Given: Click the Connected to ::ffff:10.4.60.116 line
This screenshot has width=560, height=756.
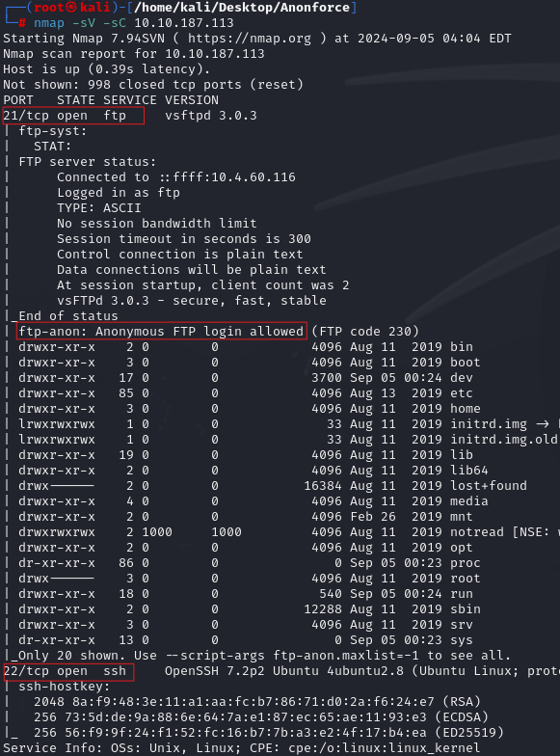Looking at the screenshot, I should click(175, 177).
